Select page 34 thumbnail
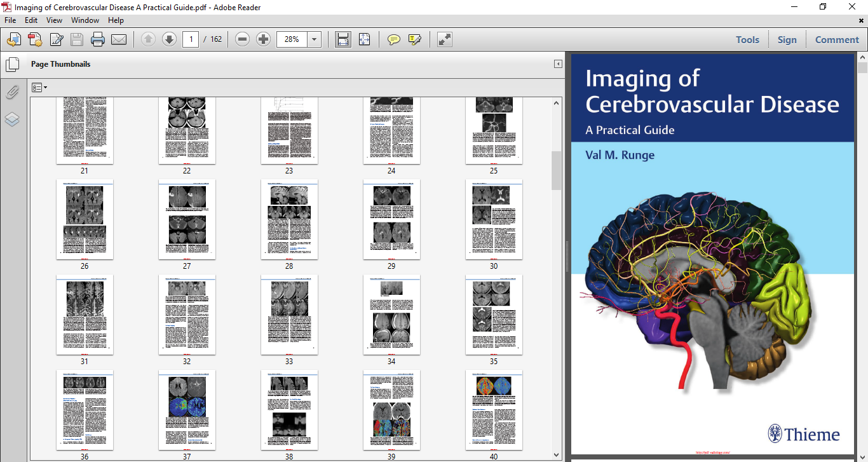The width and height of the screenshot is (868, 462). [391, 315]
